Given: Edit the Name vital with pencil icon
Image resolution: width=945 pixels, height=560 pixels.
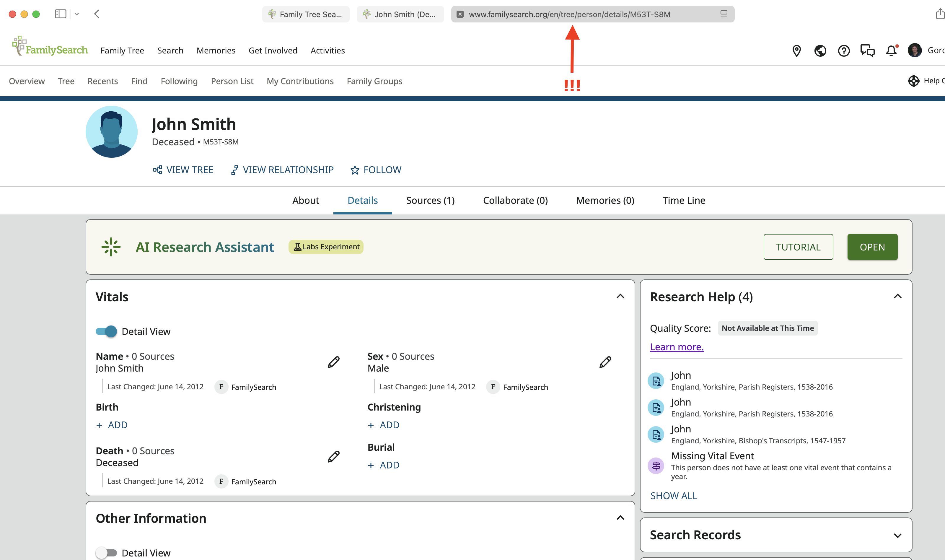Looking at the screenshot, I should 333,362.
